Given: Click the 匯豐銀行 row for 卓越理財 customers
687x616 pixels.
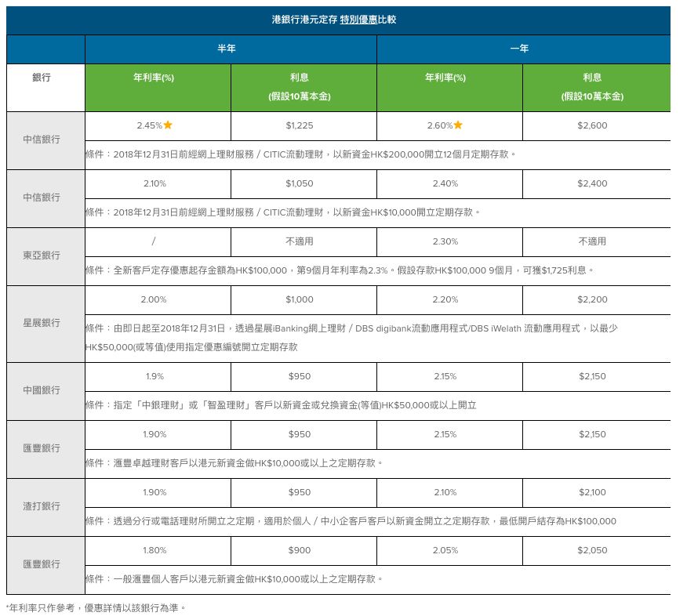Looking at the screenshot, I should (45, 450).
